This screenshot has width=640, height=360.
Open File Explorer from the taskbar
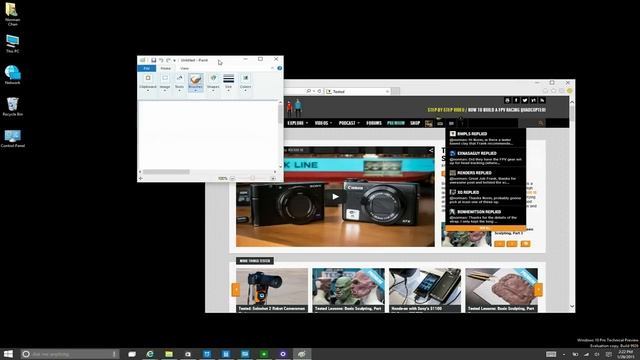[169, 354]
